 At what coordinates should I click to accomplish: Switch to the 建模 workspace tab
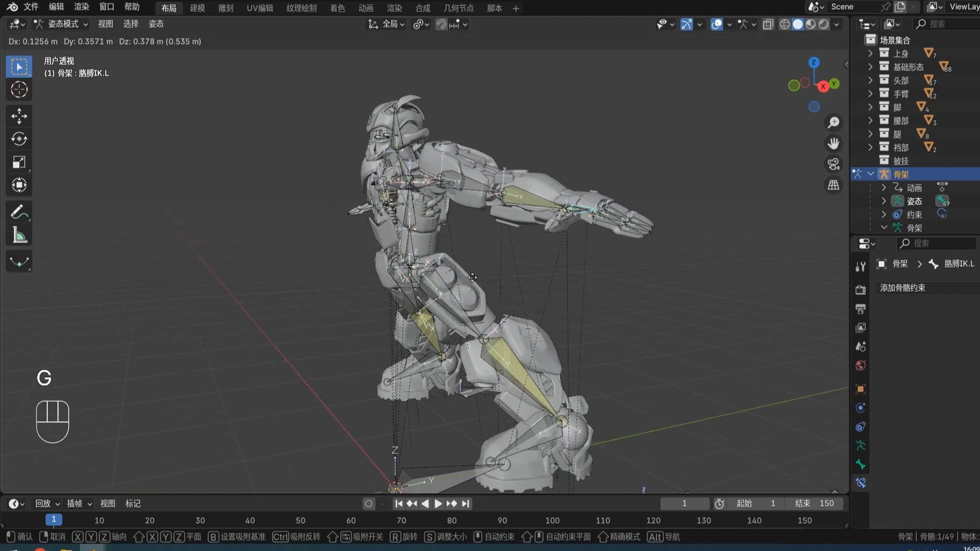pos(196,8)
